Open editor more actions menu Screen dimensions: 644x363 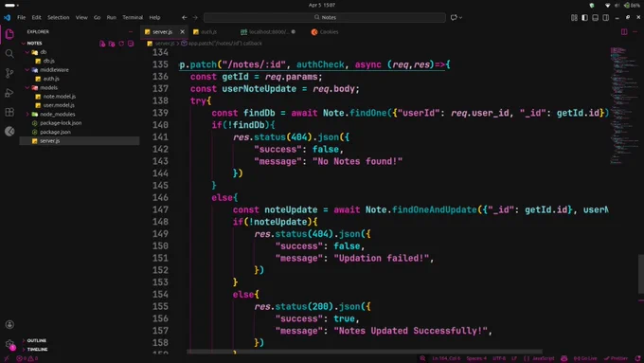coord(635,31)
